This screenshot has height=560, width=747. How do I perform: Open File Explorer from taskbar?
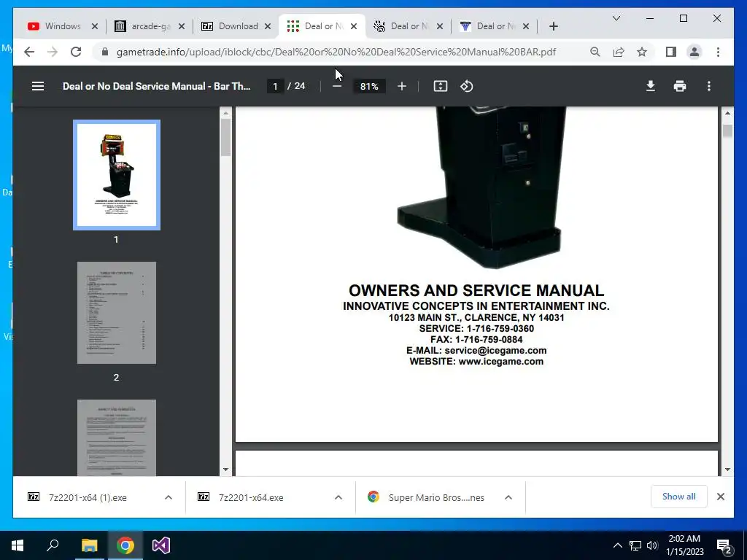tap(89, 545)
